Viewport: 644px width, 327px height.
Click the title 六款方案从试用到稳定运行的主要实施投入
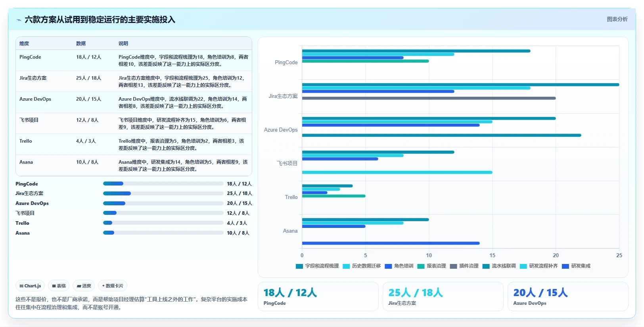pyautogui.click(x=100, y=20)
